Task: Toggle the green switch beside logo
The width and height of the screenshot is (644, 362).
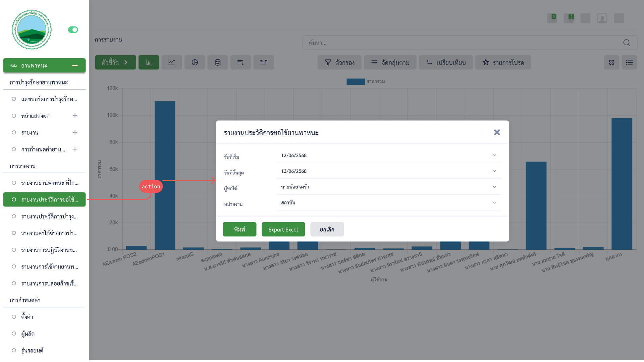Action: tap(73, 30)
